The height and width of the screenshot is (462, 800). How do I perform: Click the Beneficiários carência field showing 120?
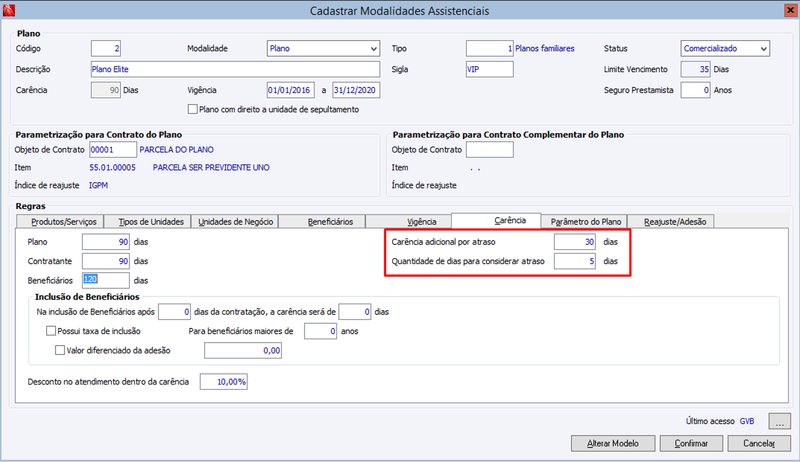point(106,280)
